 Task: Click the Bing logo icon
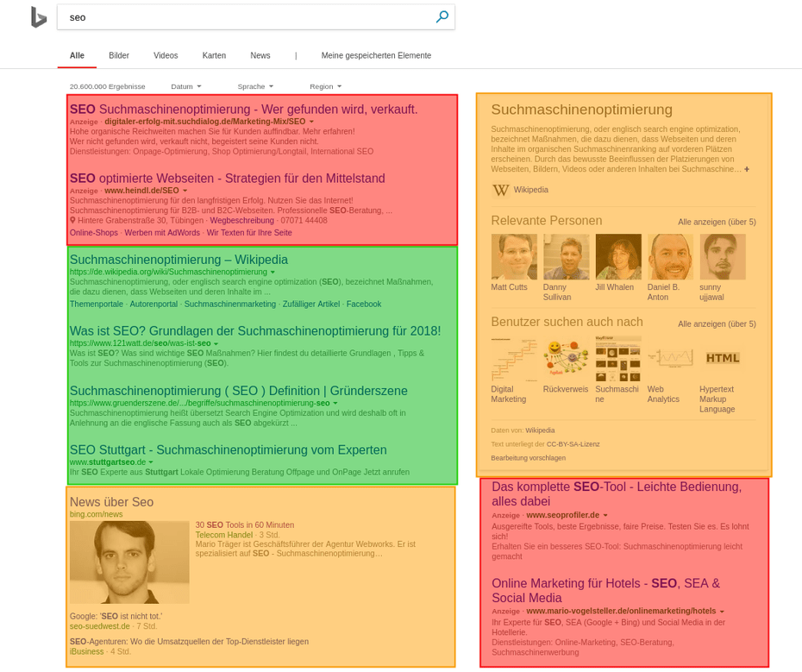tap(38, 17)
